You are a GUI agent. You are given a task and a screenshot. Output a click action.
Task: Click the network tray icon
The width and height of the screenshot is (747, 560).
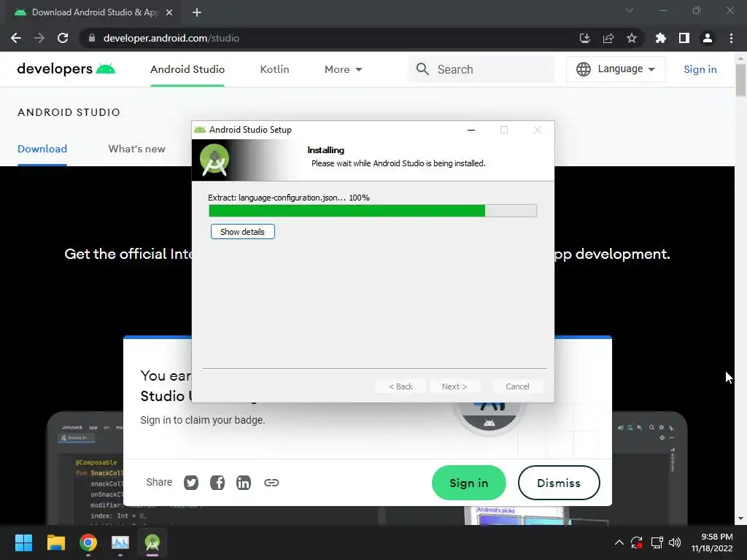click(x=657, y=542)
